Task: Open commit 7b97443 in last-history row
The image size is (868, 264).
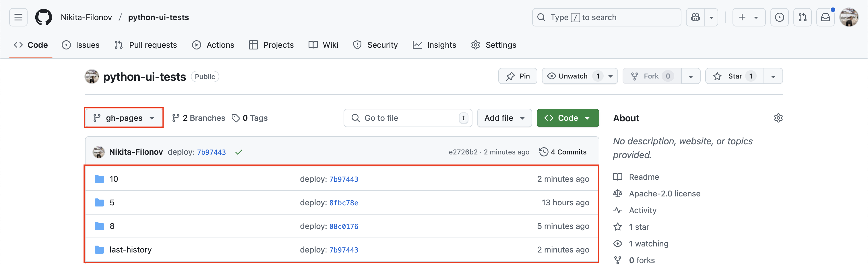Action: tap(344, 250)
